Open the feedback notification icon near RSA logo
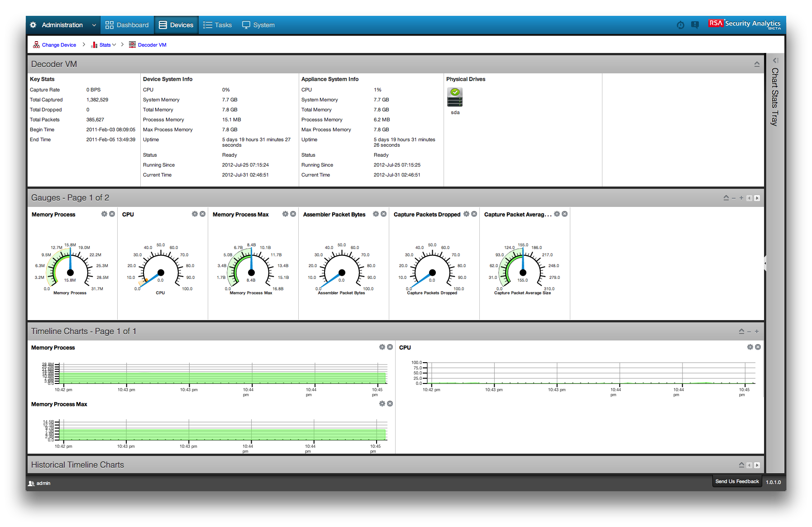This screenshot has width=812, height=527. point(695,25)
